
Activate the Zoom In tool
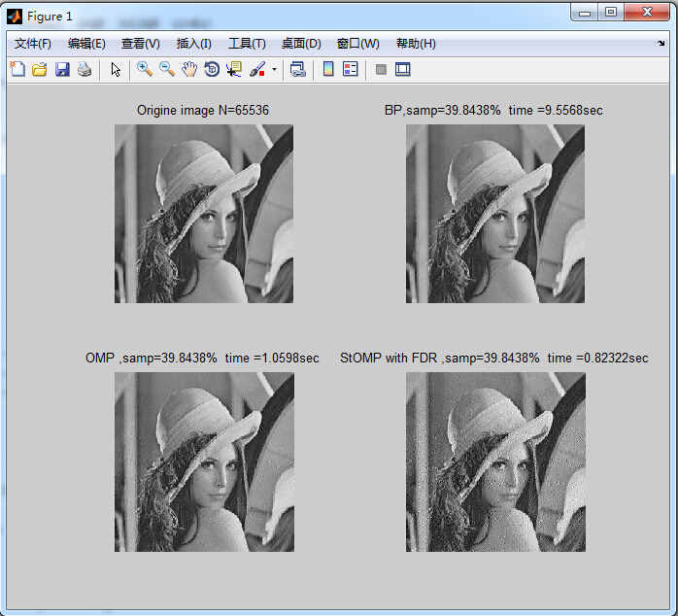[x=145, y=69]
